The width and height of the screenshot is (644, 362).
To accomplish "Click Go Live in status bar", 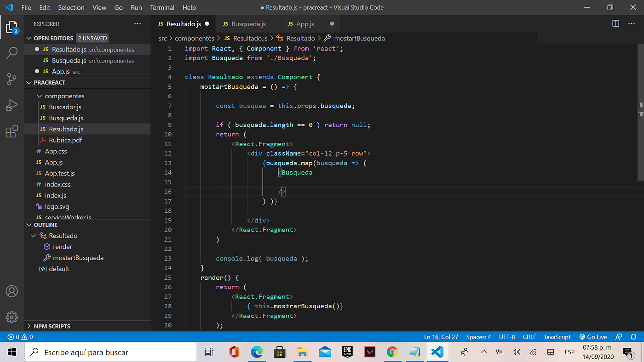I will (x=593, y=337).
